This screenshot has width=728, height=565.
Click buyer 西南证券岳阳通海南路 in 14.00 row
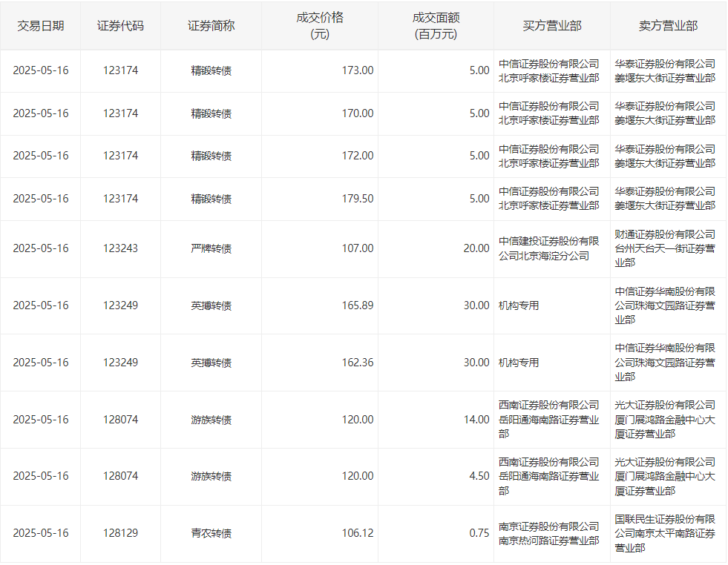(x=549, y=420)
